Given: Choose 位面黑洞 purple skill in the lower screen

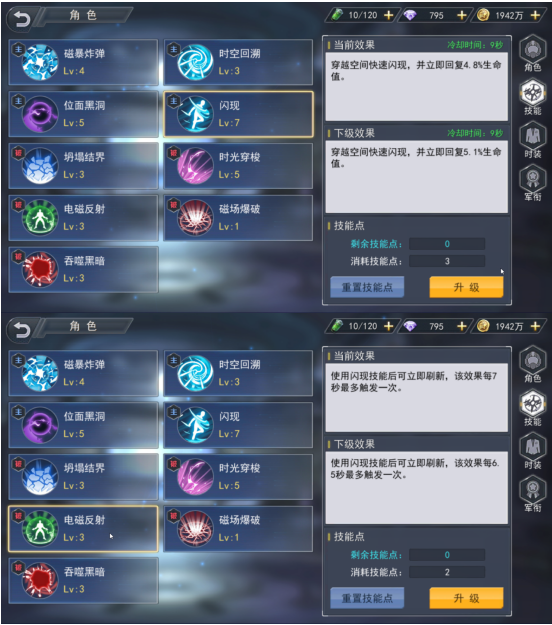Looking at the screenshot, I should [83, 425].
